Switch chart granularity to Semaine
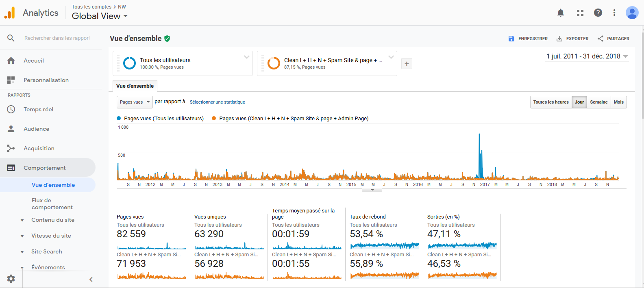Viewport: 644px width, 288px height. click(598, 102)
